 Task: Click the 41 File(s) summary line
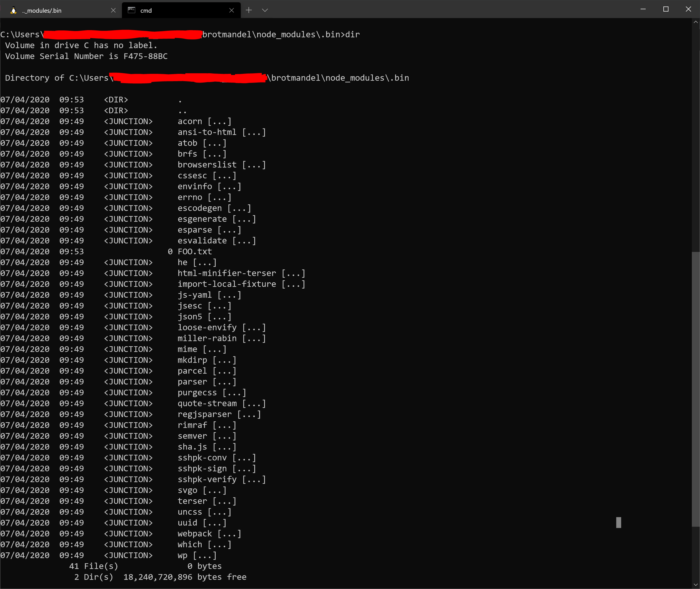93,566
